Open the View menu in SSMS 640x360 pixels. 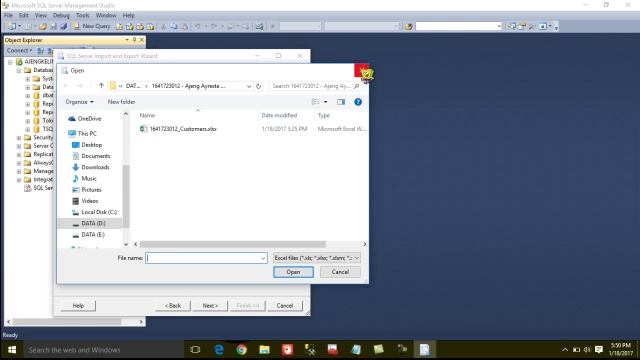(x=40, y=15)
